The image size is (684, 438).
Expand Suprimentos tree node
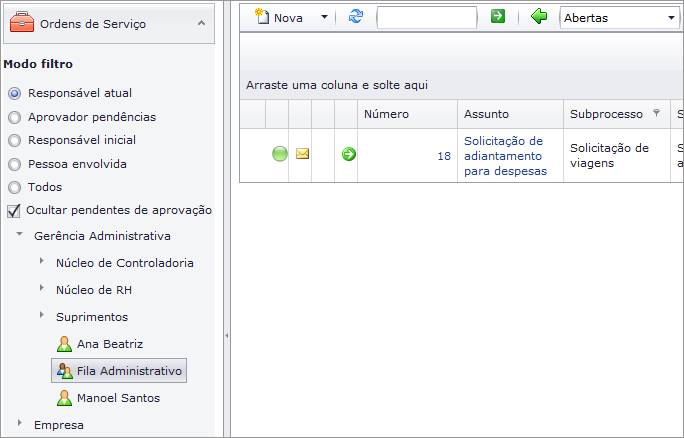tap(41, 315)
